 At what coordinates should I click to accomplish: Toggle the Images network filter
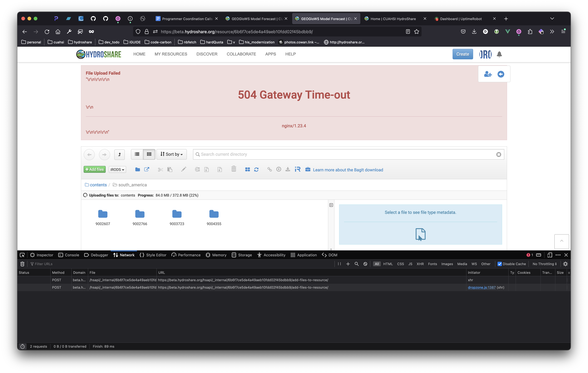pyautogui.click(x=447, y=264)
